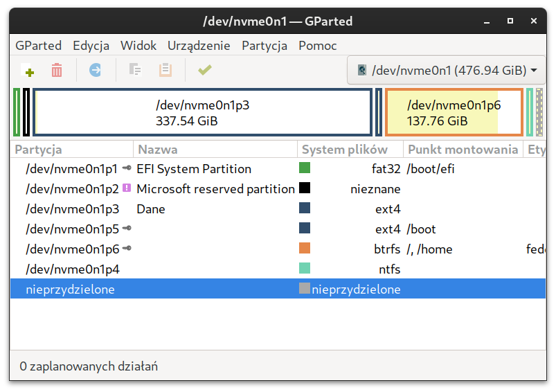The height and width of the screenshot is (392, 556).
Task: Open the /dev/nvme0n1 device selector dropdown
Action: click(448, 70)
